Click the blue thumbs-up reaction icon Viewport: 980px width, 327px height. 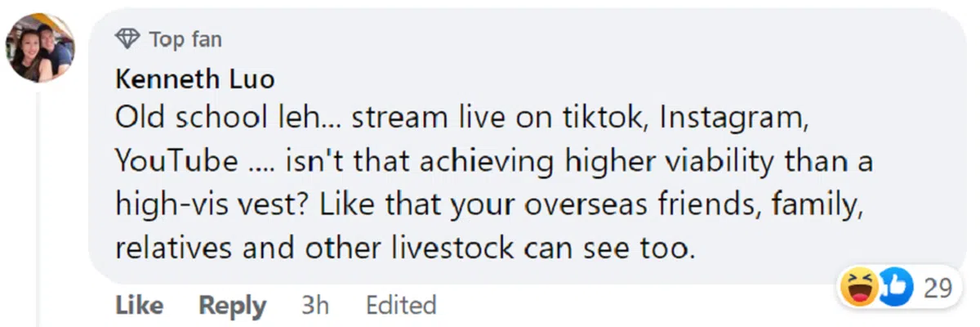(893, 289)
